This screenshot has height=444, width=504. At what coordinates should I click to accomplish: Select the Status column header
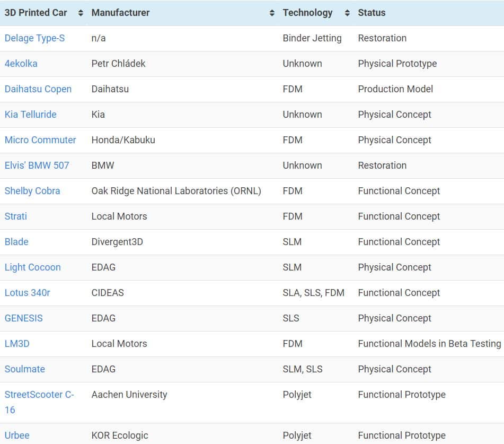(372, 13)
